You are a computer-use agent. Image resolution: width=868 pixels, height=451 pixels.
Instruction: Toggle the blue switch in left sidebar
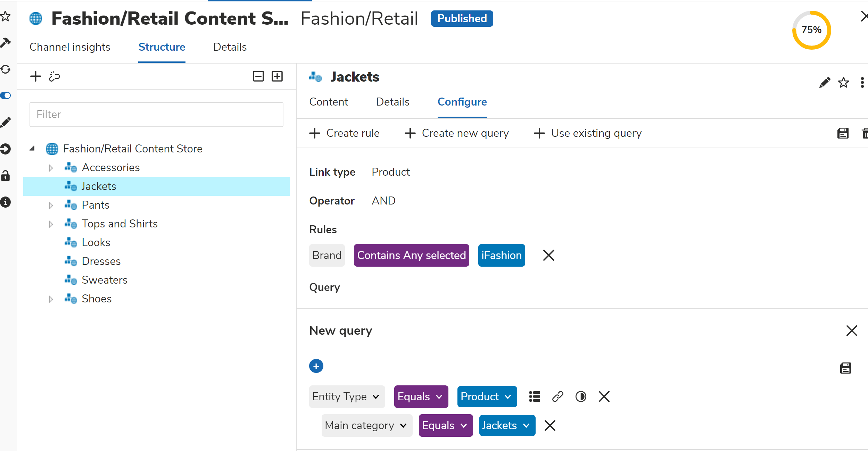coord(5,95)
